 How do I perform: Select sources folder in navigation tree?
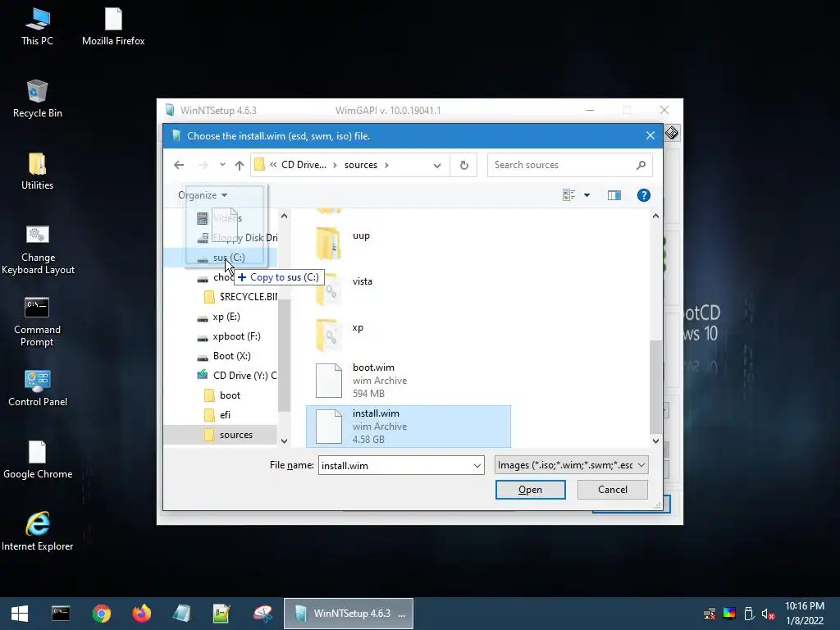click(x=220, y=435)
